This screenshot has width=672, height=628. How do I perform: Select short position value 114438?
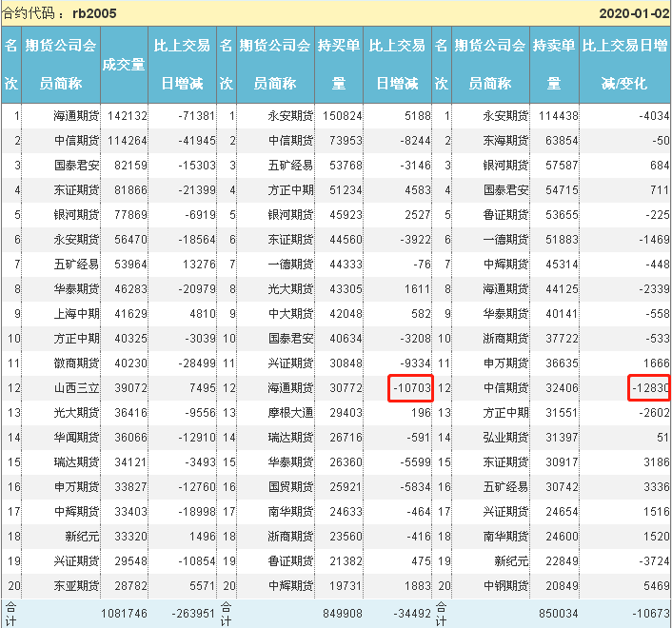click(559, 116)
